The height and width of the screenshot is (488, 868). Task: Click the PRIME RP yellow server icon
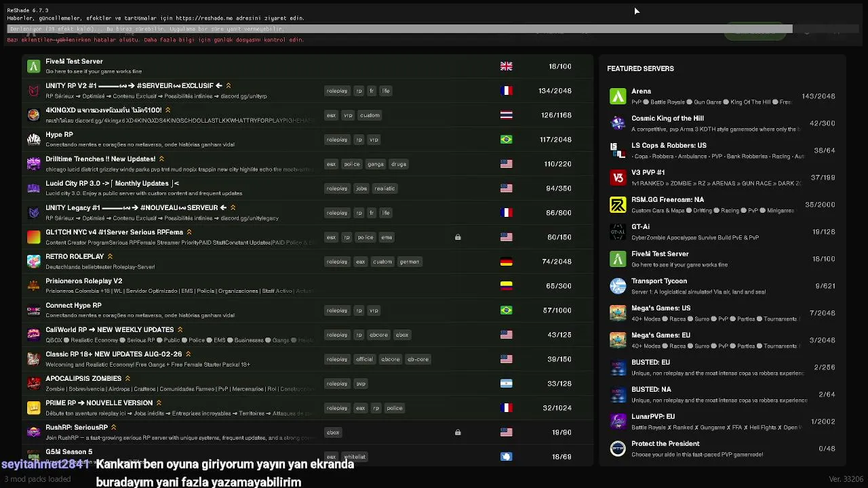click(x=33, y=408)
